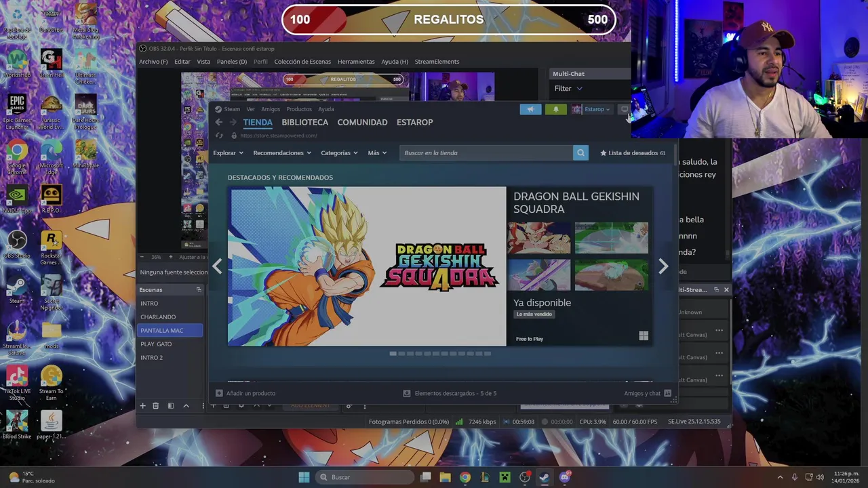Expand the Categorías dropdown
The height and width of the screenshot is (488, 868).
pyautogui.click(x=339, y=153)
